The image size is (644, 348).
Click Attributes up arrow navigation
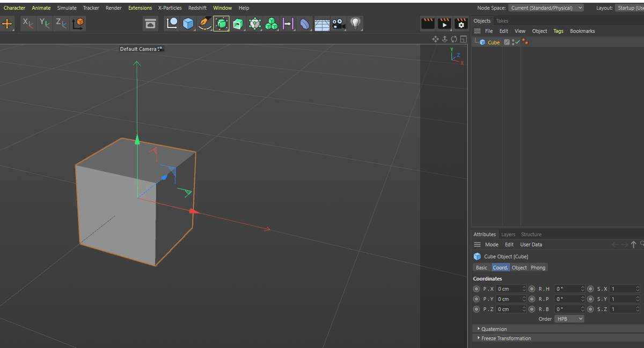coord(633,244)
